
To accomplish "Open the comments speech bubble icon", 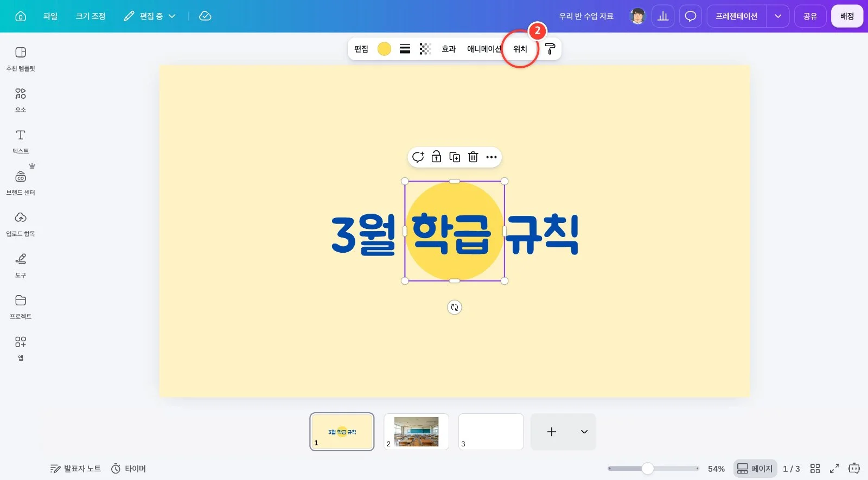I will 690,16.
